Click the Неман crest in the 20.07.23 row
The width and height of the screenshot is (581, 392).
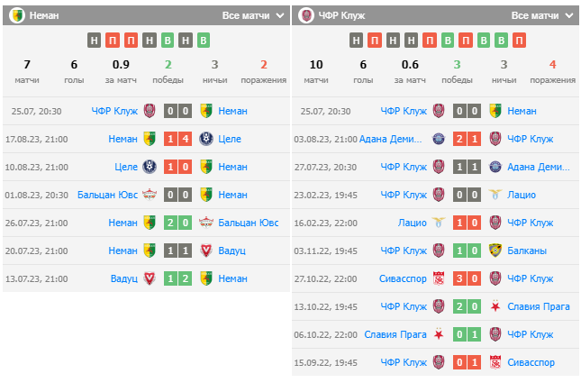point(150,251)
